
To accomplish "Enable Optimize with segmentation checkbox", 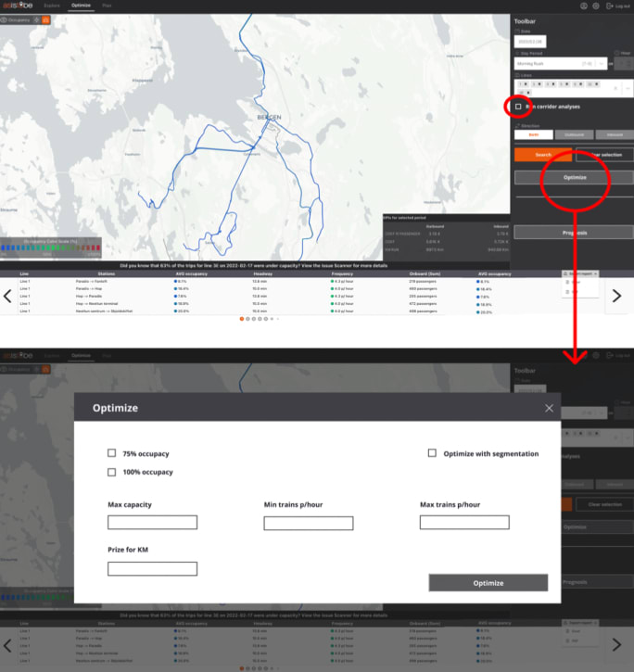I will (433, 453).
